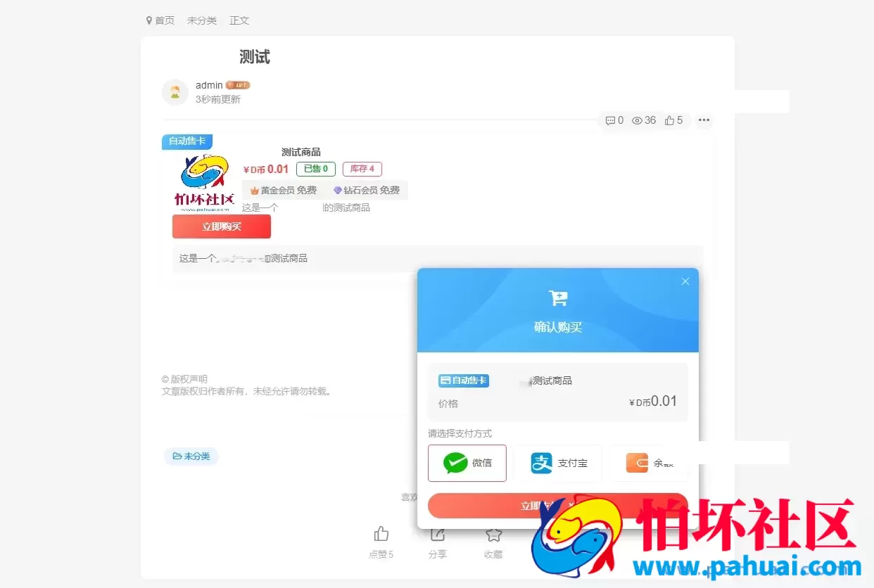Open the 未分类 category tag
Viewport: 874px width, 588px height.
click(x=191, y=456)
